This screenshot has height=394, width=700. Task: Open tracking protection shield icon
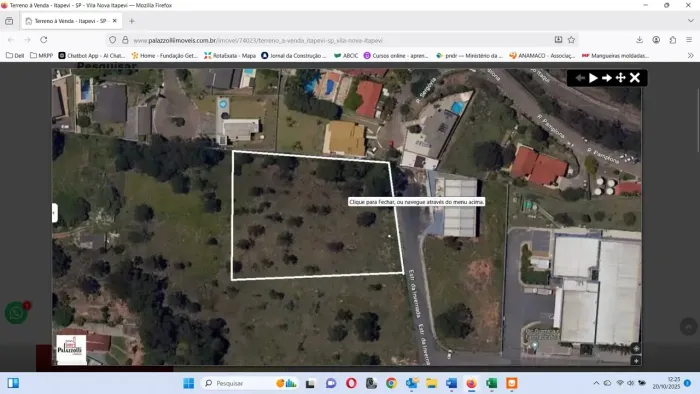(112, 40)
